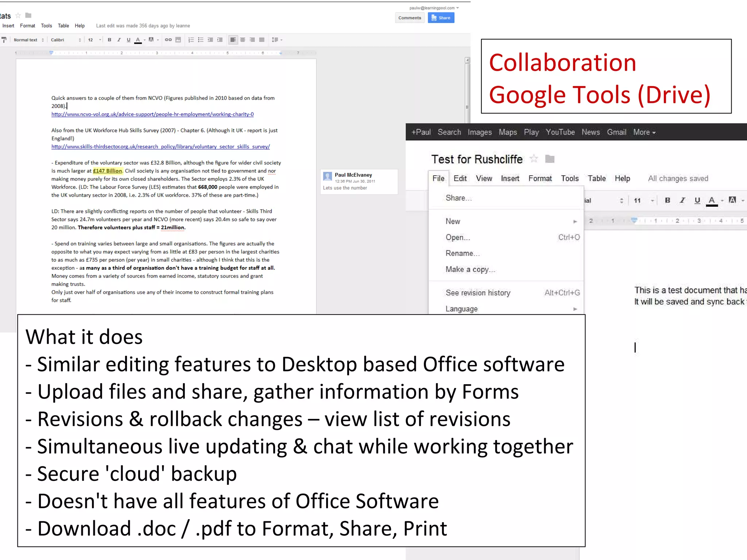Open the skills-thirdsector.org.uk survey link
The image size is (747, 560).
pos(160,147)
